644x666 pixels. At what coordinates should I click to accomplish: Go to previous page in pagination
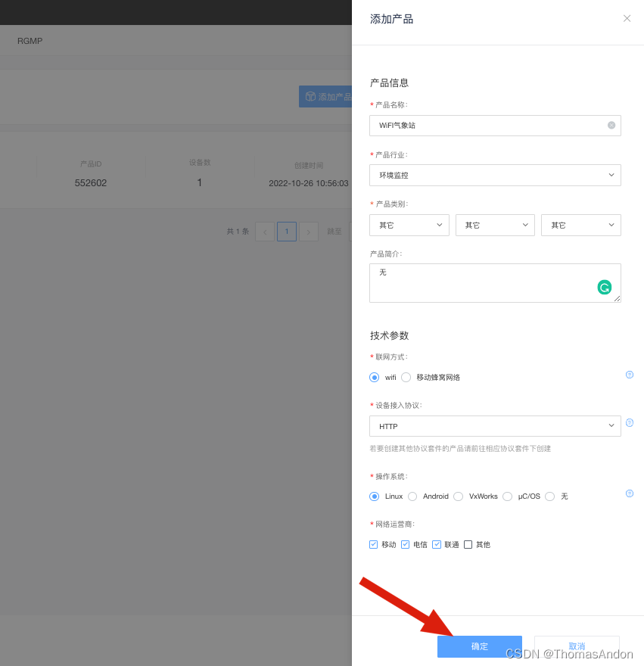(265, 232)
